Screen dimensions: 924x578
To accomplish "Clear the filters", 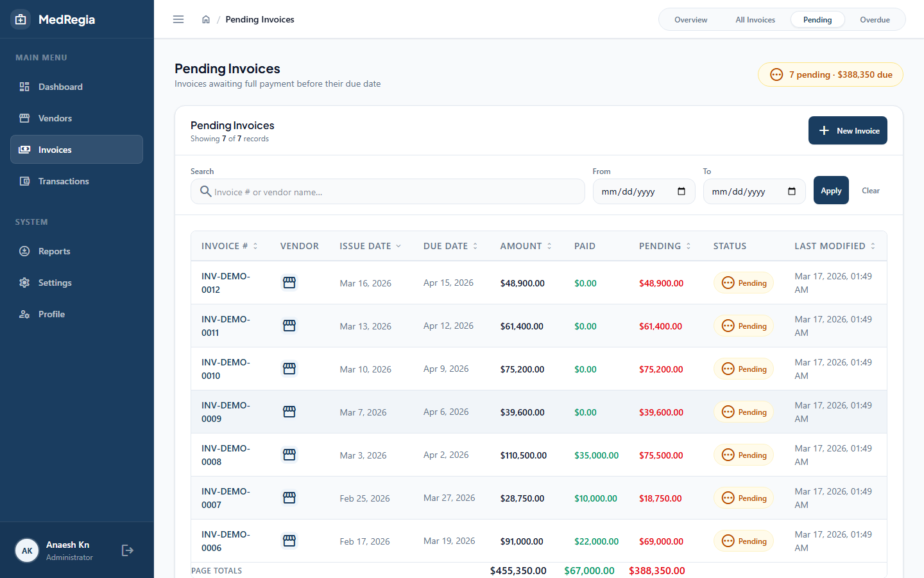I will coord(871,191).
